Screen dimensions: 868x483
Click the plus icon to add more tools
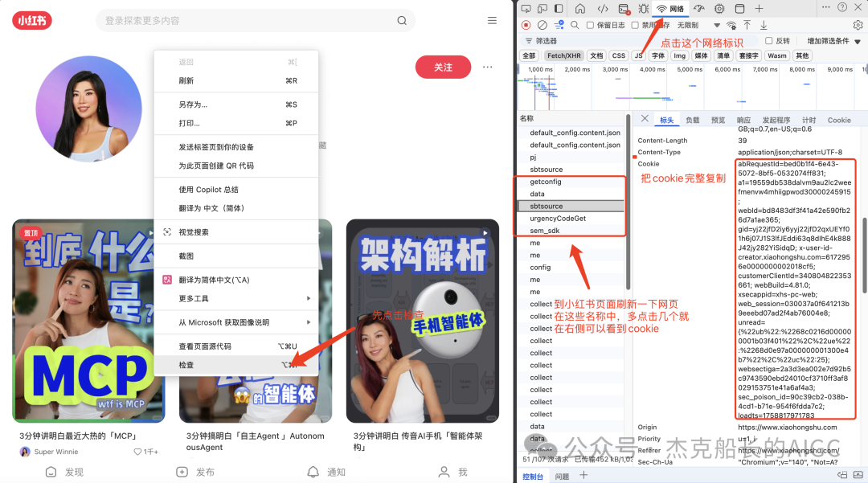[759, 8]
